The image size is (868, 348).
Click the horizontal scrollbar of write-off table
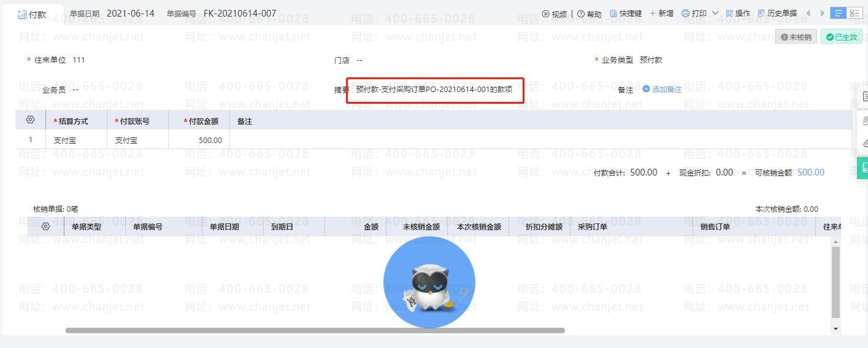pyautogui.click(x=315, y=330)
